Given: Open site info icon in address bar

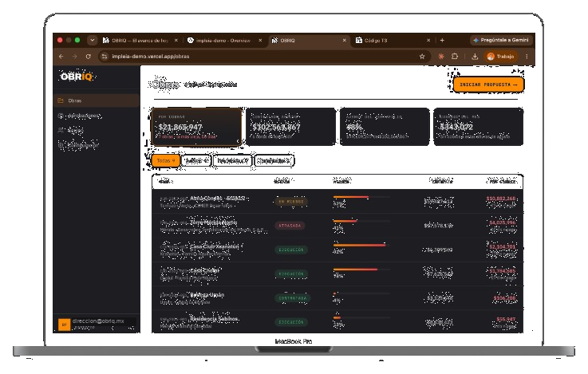Looking at the screenshot, I should (x=105, y=56).
